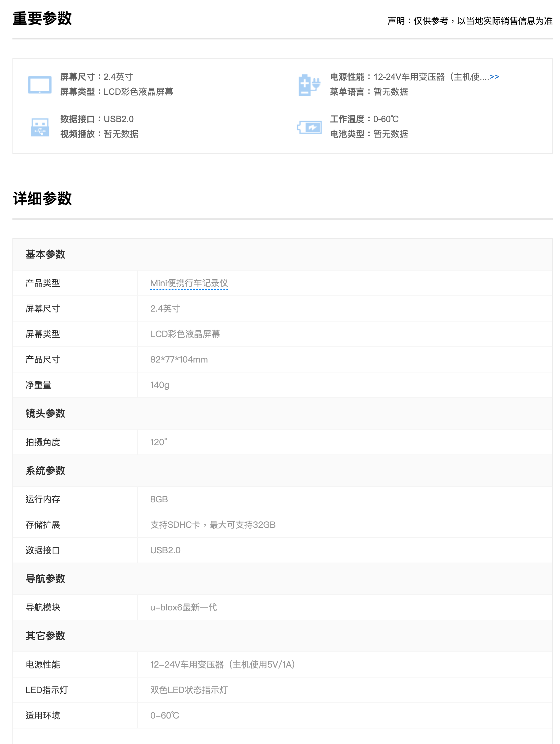Select the 其它参数 group header
560x744 pixels.
coord(45,636)
